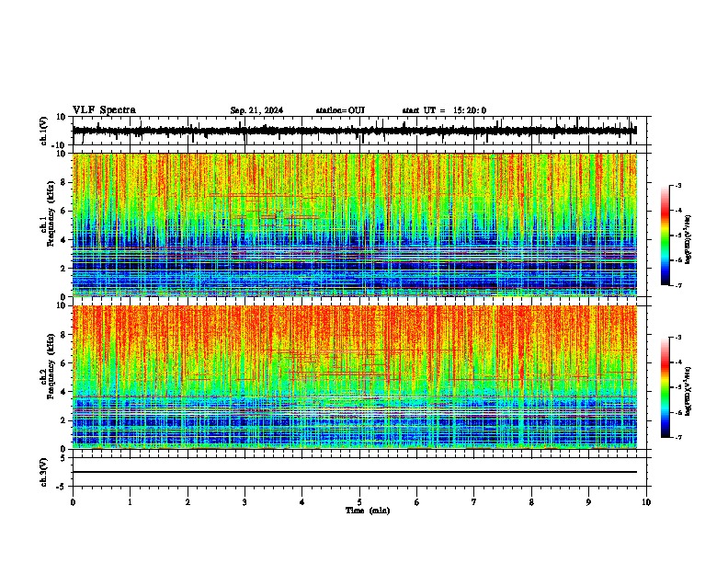Click the flat ch.3 voltage line
The width and height of the screenshot is (728, 563).
tap(355, 472)
